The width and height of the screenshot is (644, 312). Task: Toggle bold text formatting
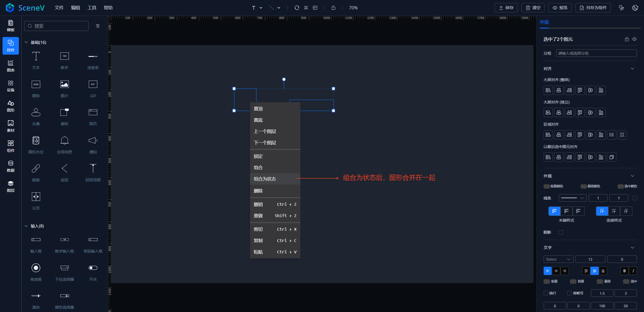coord(624,271)
